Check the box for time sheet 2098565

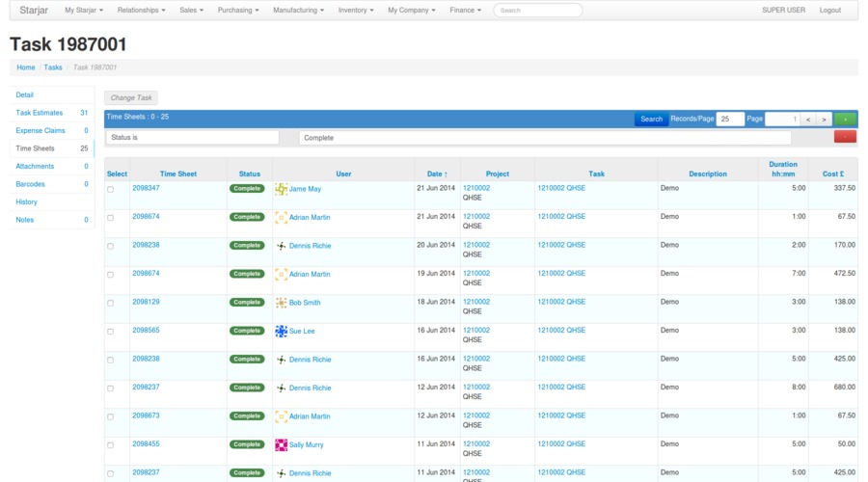click(110, 331)
